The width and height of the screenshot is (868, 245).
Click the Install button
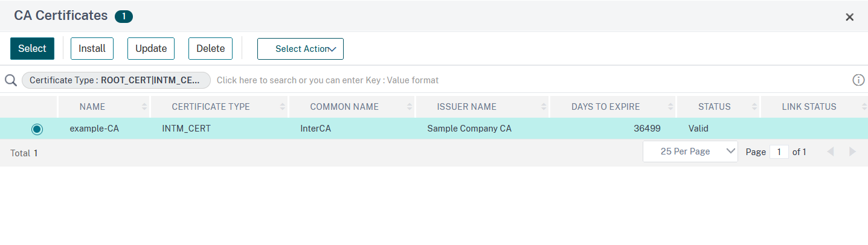pos(92,49)
